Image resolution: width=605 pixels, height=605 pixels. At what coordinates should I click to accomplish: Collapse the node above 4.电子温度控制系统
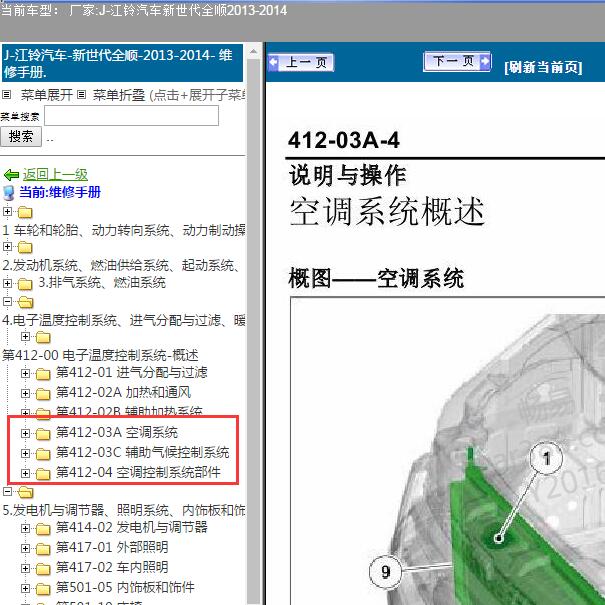[7, 301]
